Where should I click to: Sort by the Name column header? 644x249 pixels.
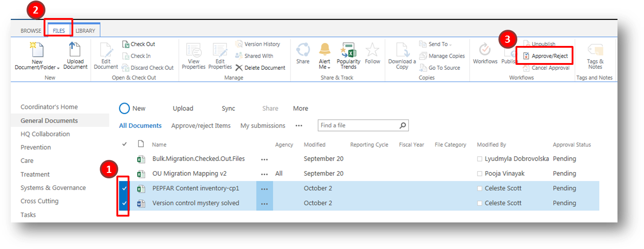click(159, 145)
